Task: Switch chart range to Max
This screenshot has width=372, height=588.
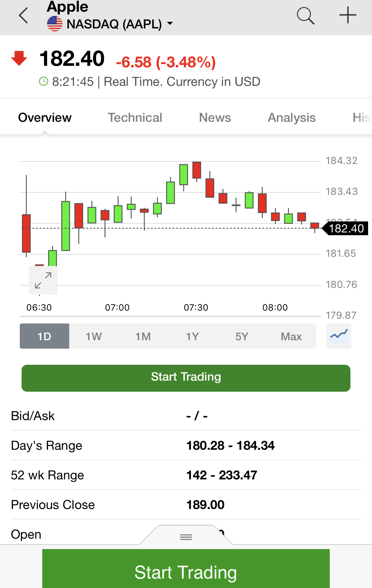Action: [291, 336]
